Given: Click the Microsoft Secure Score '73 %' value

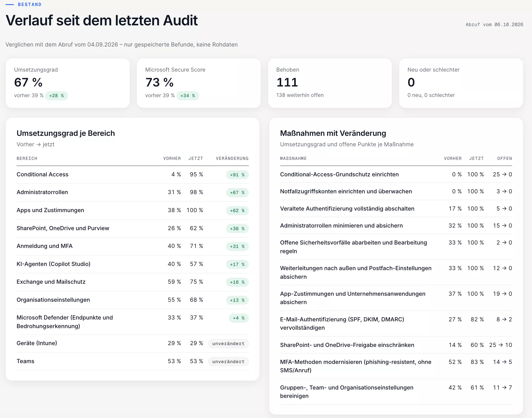Looking at the screenshot, I should tap(159, 82).
